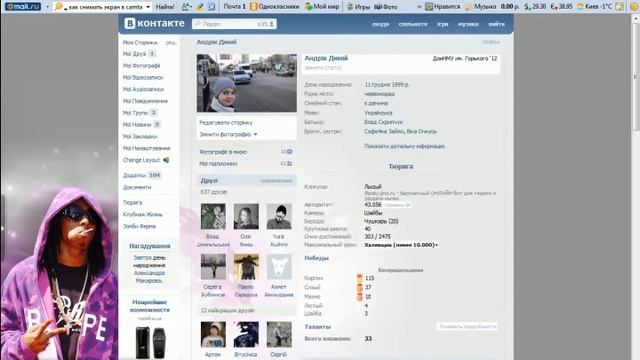The height and width of the screenshot is (360, 640).
Task: Open Мої Повідомлення in the sidebar
Action: [x=145, y=101]
